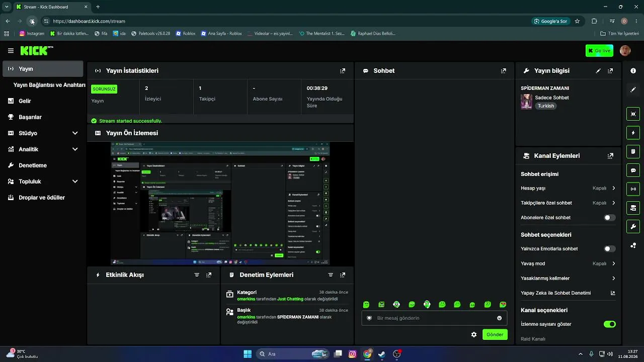Screen dimensions: 644x362
Task: Open the profile avatar menu
Action: click(625, 51)
